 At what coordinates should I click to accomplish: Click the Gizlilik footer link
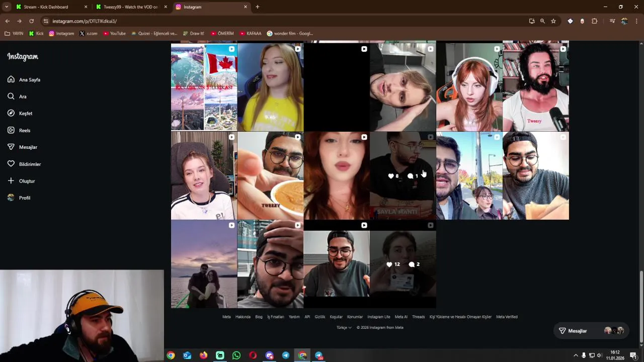(x=320, y=317)
